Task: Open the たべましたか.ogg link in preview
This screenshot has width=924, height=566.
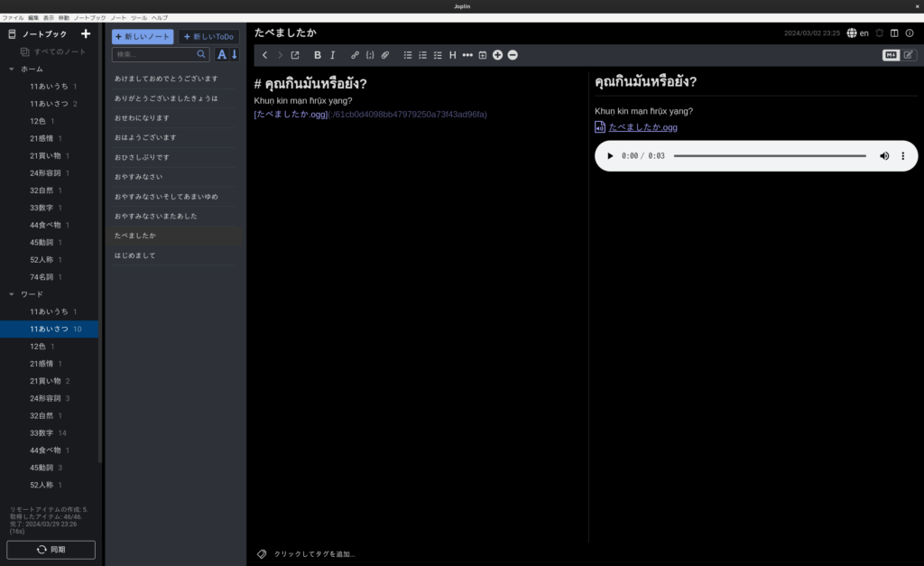Action: point(642,126)
